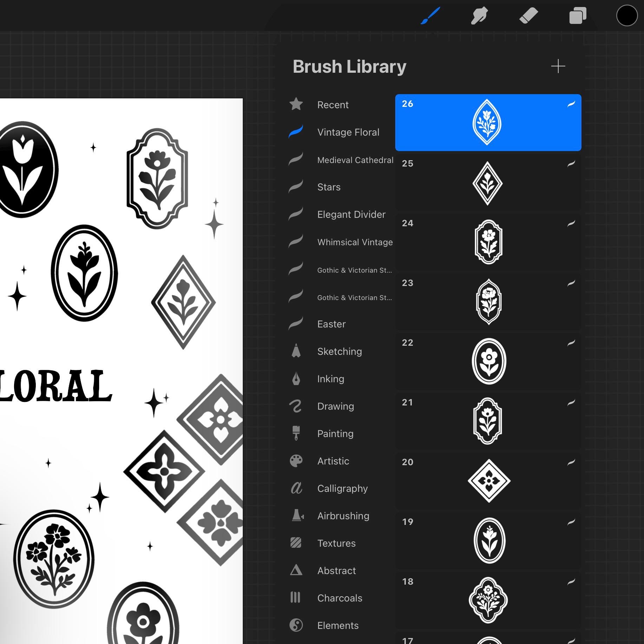Click the Sketching pencil icon
The image size is (644, 644).
point(296,351)
